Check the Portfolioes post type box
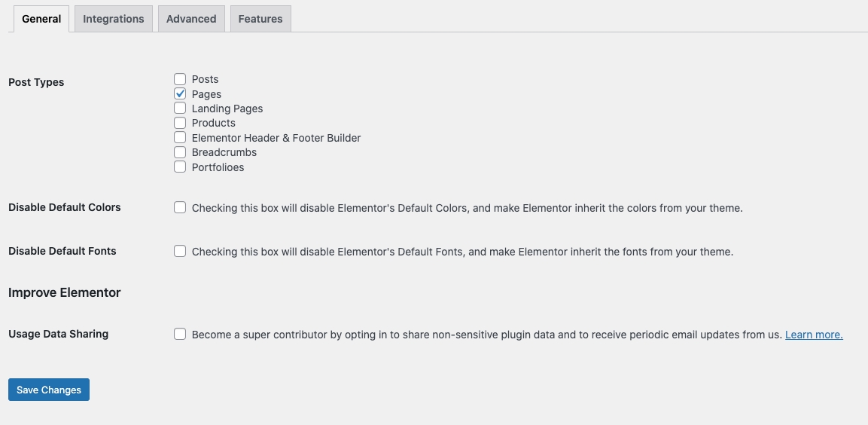The image size is (868, 425). click(x=180, y=167)
